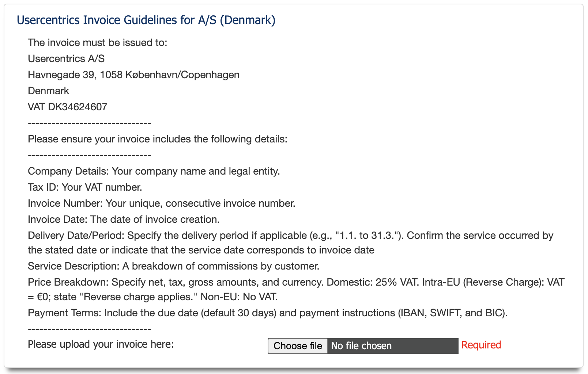Viewport: 588px width, 374px height.
Task: Click the Company Details guideline line
Action: (154, 171)
